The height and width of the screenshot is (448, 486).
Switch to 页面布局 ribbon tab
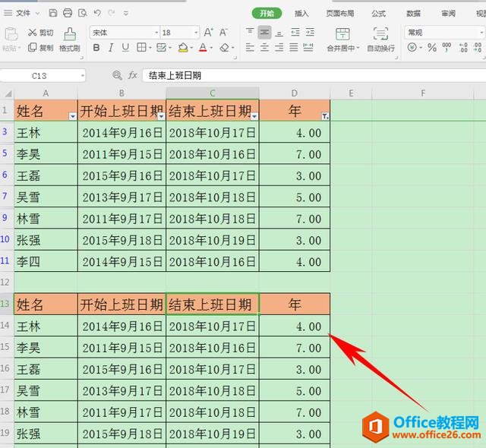tap(339, 14)
